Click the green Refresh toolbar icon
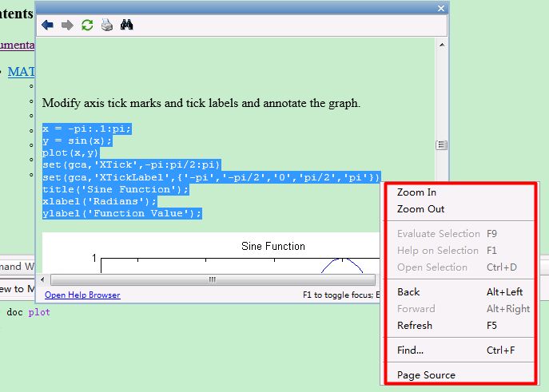Screen dimensions: 549x392 [87, 26]
